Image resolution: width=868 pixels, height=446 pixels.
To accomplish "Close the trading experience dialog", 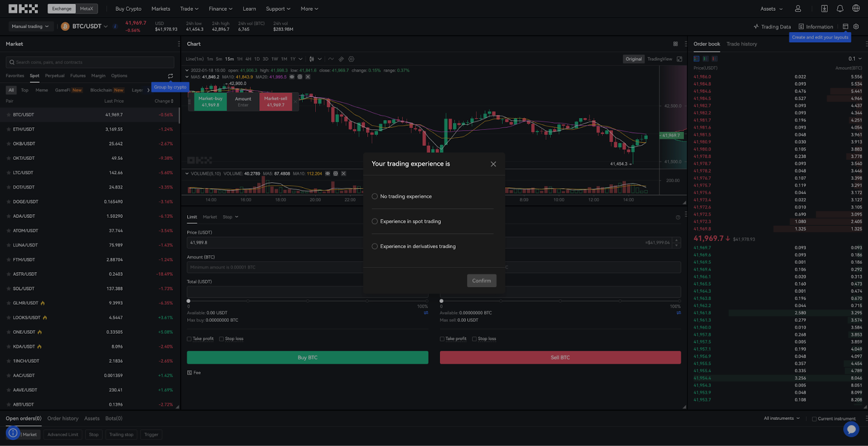I will click(493, 164).
